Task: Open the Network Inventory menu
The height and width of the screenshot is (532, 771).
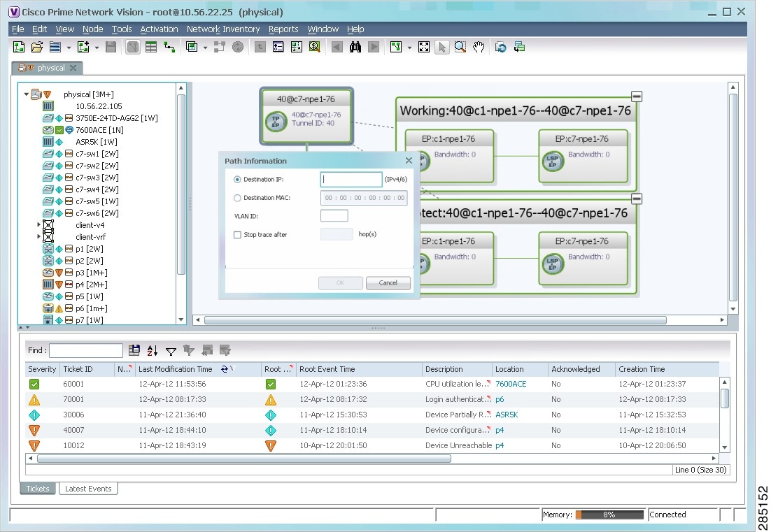Action: [x=223, y=29]
